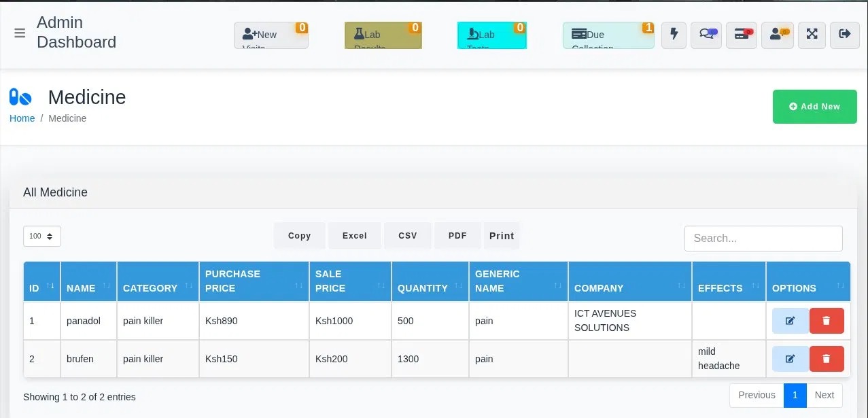Sort the table by Purchase Price column

(254, 281)
